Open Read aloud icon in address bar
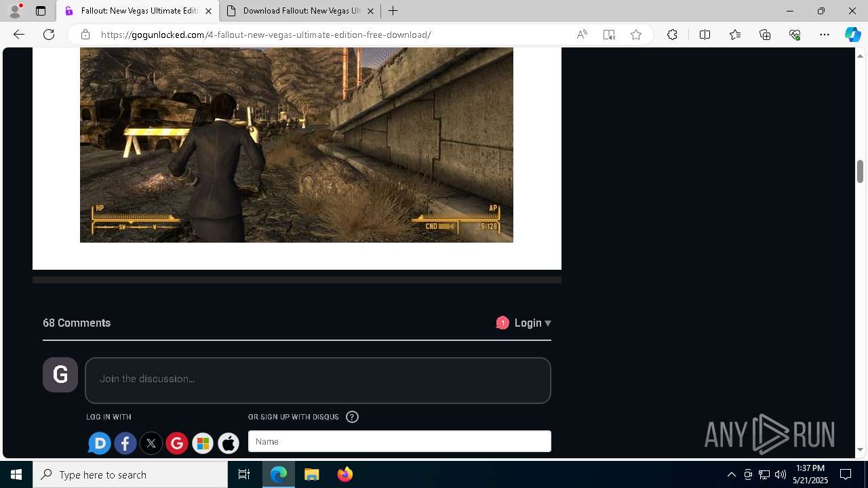Screen dimensions: 868x488 582,35
